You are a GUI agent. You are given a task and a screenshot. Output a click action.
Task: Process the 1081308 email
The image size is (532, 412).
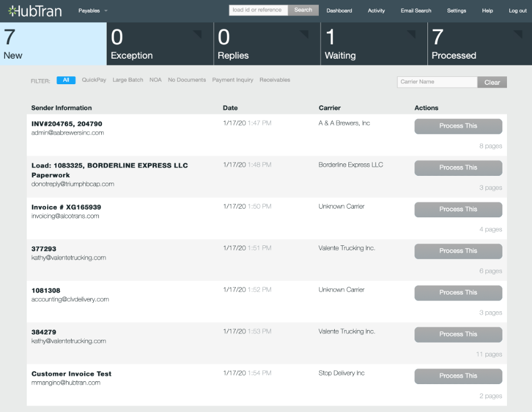coord(458,292)
